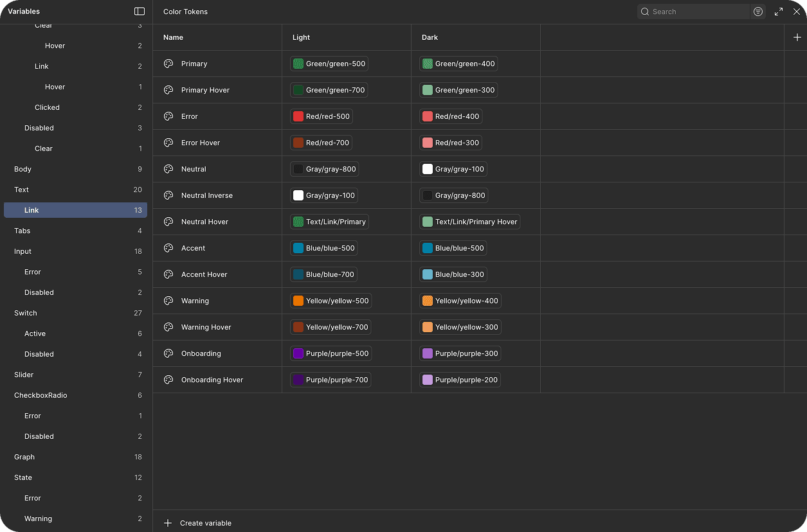Viewport: 807px width, 532px height.
Task: Select the Tabs group in sidebar
Action: (76, 231)
